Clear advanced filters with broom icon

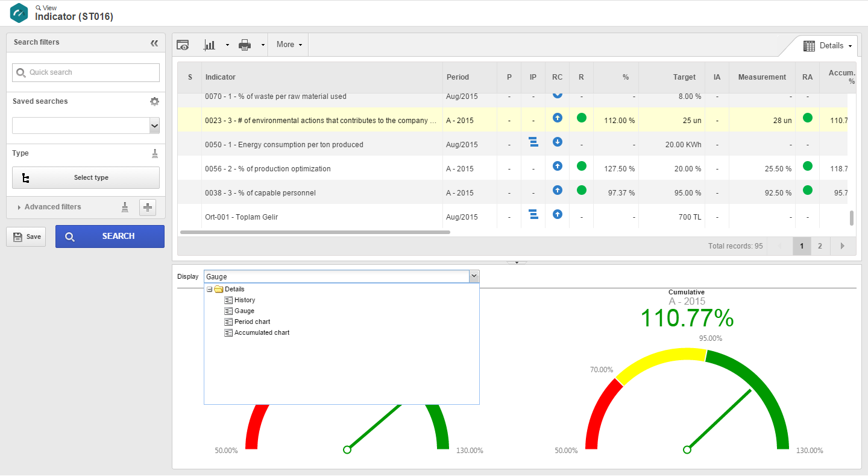pyautogui.click(x=125, y=207)
